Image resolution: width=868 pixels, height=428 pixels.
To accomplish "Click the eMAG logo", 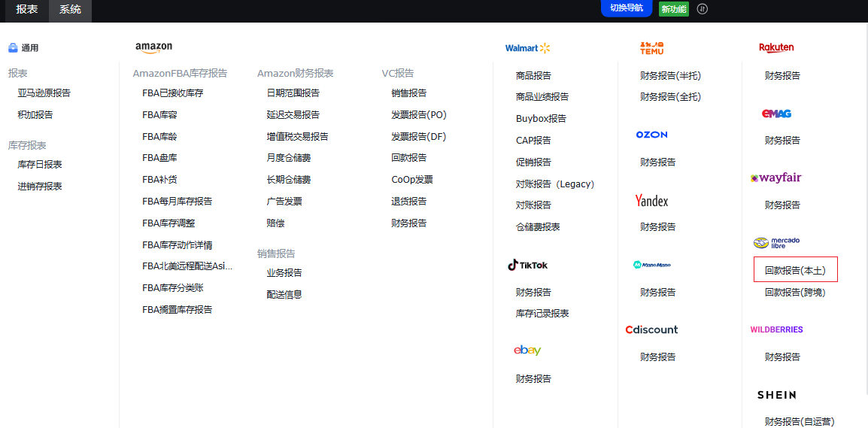I will click(x=776, y=114).
